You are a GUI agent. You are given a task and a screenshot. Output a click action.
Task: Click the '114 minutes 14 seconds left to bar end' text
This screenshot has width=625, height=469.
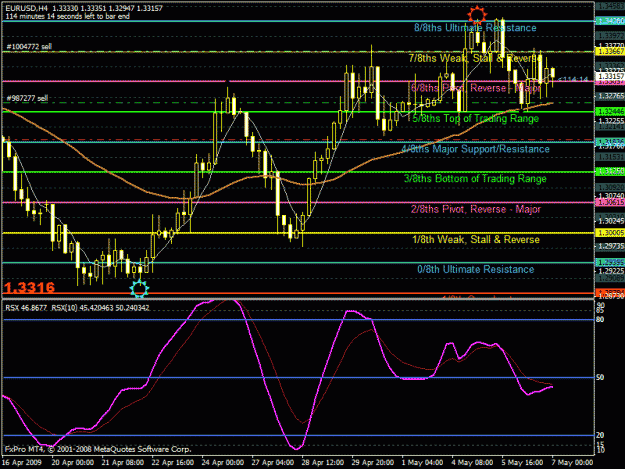pos(67,16)
